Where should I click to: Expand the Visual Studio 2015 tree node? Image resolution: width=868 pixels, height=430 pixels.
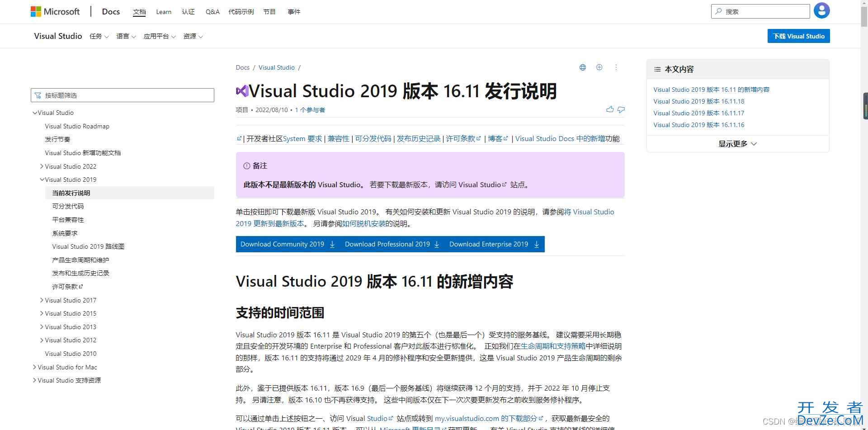pos(42,313)
